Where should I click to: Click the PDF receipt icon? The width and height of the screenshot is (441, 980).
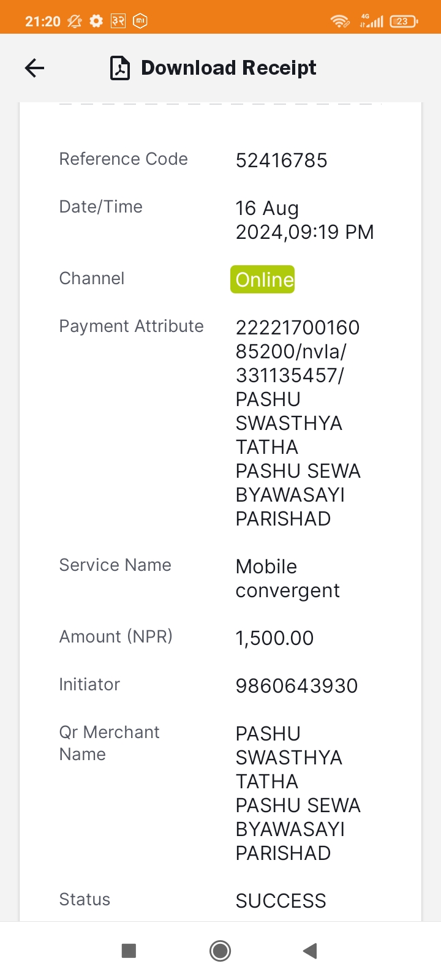120,68
